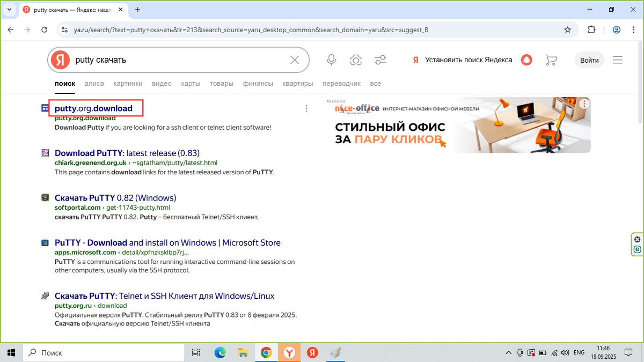644x362 pixels.
Task: Close the side widget with X icon
Action: click(637, 239)
